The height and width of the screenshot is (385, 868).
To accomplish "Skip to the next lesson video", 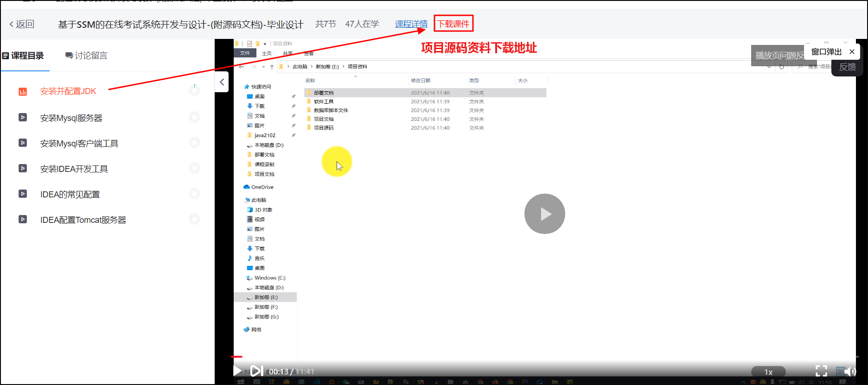I will tap(256, 371).
